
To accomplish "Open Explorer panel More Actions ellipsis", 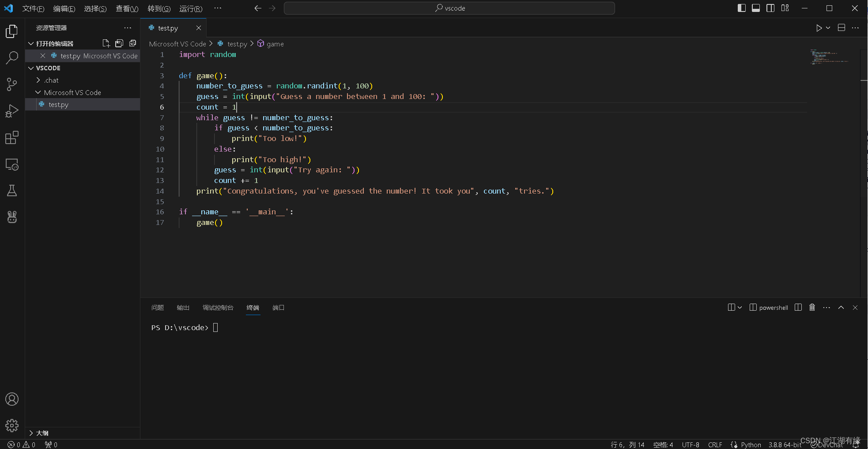I will 128,28.
